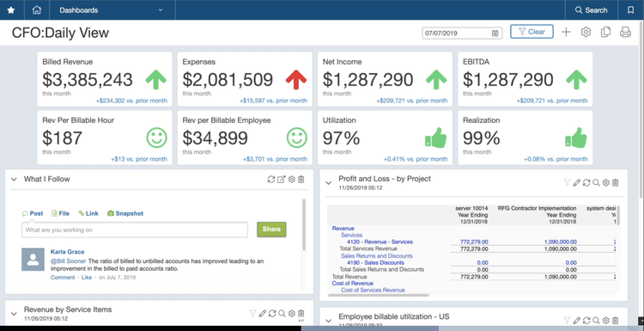
Task: Click filter icon on Revenue by Service Items
Action: click(x=252, y=313)
